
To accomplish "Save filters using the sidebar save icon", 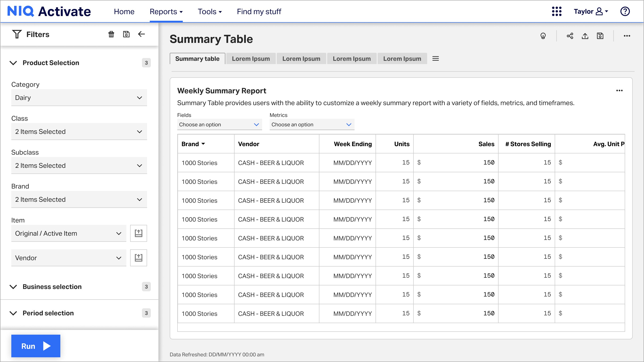I will click(x=126, y=34).
